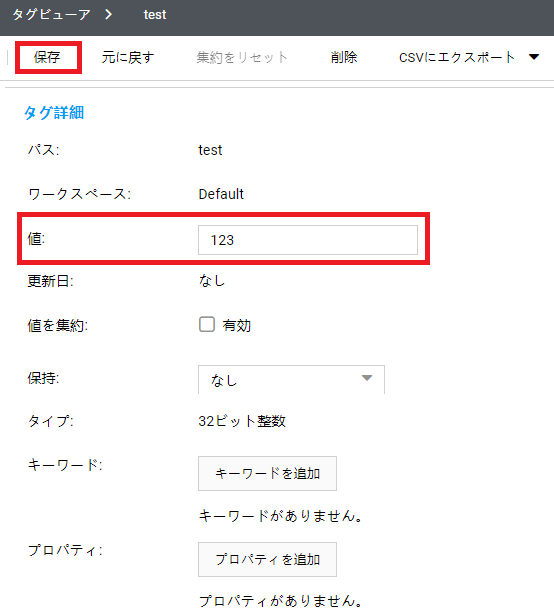Click the 有効 checkbox label text
This screenshot has height=616, width=554.
pos(237,325)
